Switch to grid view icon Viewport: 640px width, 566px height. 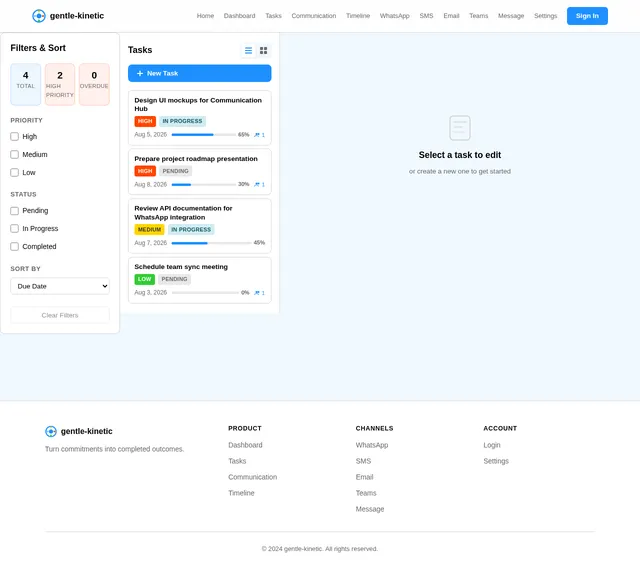point(264,51)
